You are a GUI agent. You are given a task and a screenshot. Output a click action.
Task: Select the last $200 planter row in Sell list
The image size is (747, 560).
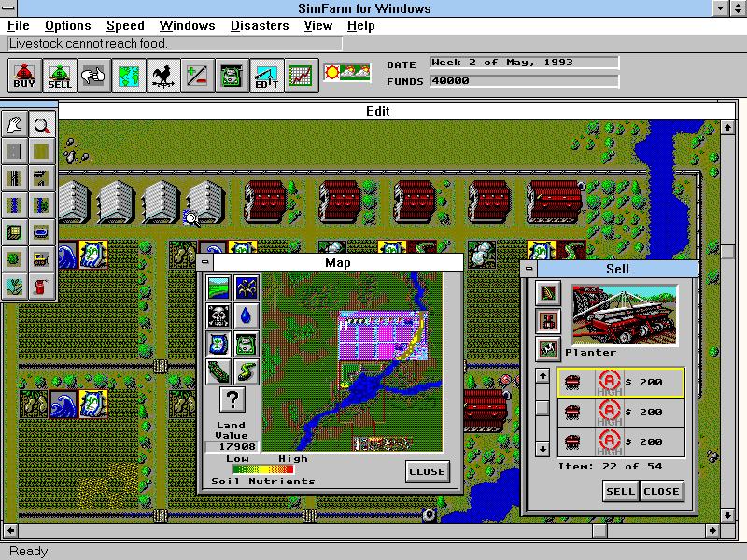(621, 442)
